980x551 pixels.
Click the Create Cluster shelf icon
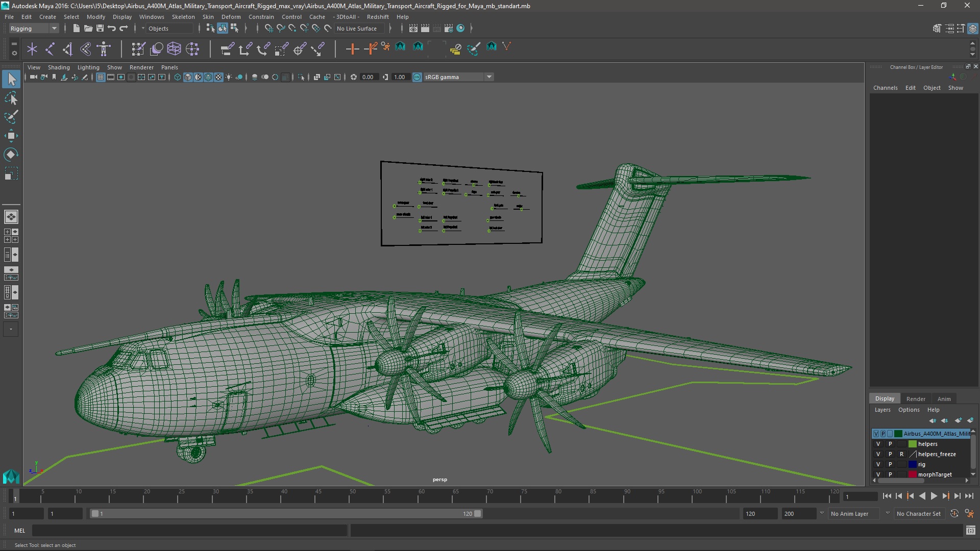(x=192, y=49)
